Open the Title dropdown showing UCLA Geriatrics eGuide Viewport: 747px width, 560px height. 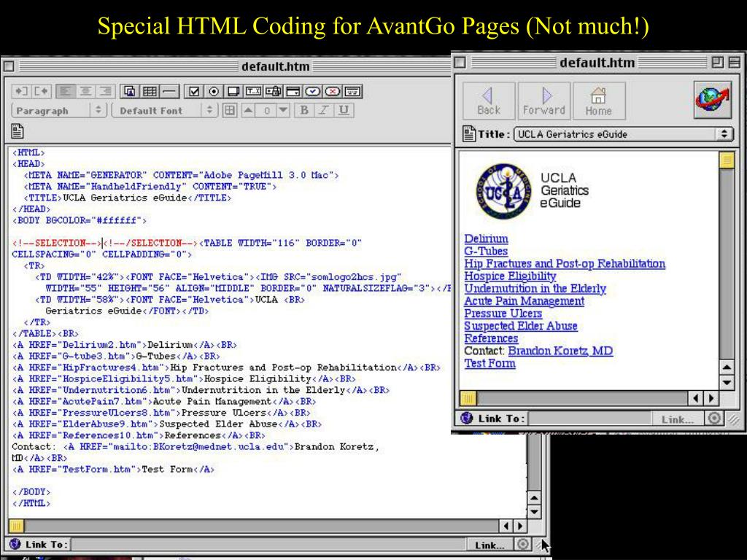[x=623, y=134]
